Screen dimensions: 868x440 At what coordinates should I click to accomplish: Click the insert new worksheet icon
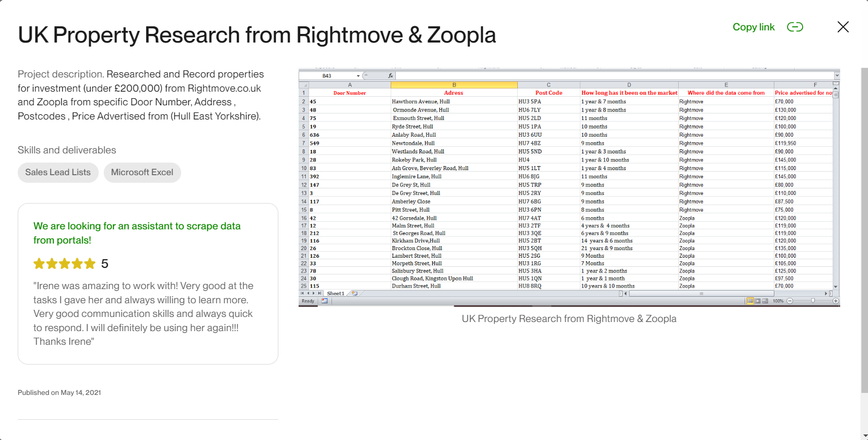point(355,294)
